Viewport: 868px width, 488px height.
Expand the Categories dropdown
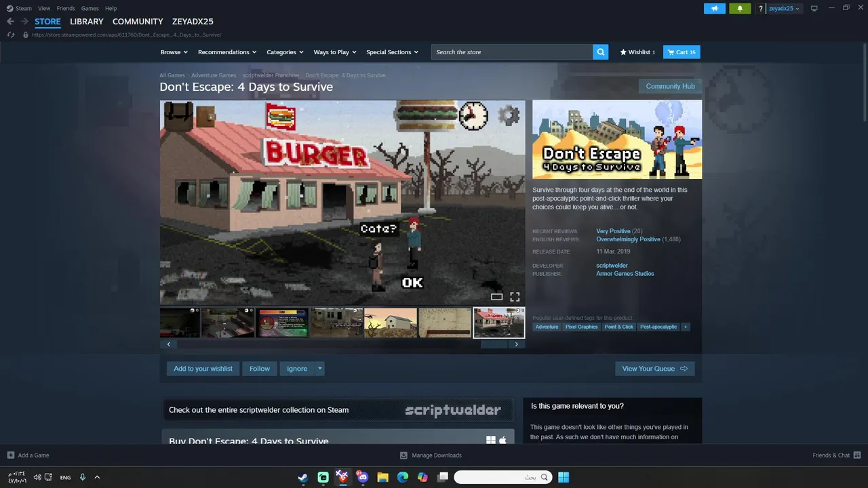[285, 52]
